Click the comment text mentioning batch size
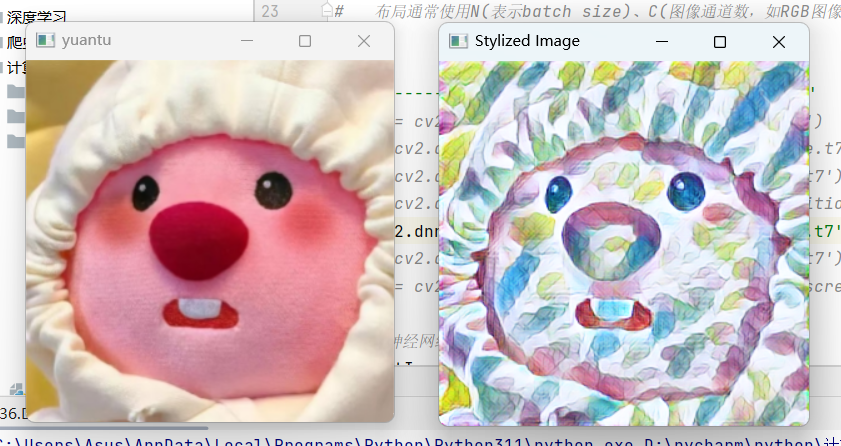The height and width of the screenshot is (446, 841). [x=606, y=11]
